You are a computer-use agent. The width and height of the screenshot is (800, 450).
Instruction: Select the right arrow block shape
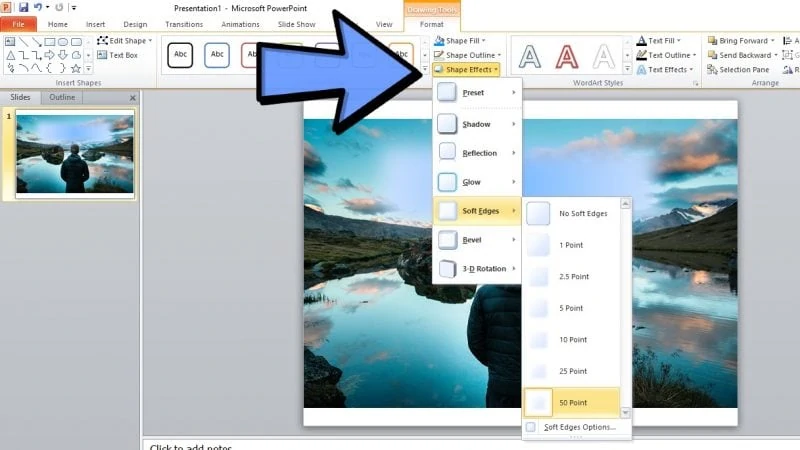50,55
